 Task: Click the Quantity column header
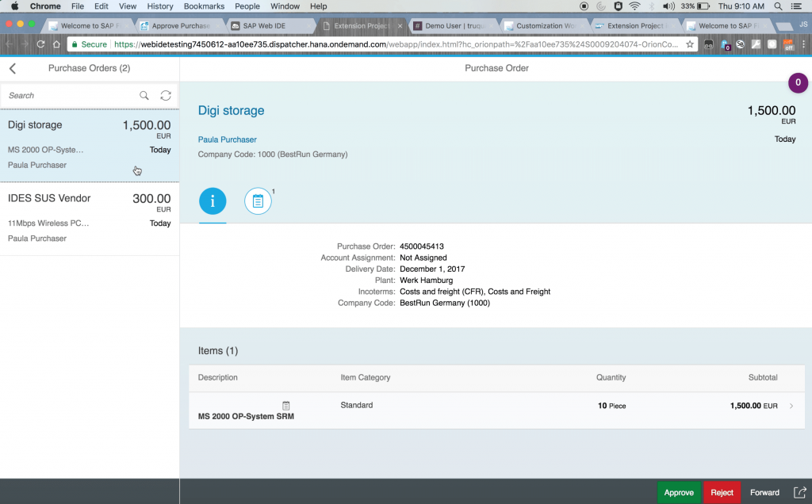(x=611, y=378)
